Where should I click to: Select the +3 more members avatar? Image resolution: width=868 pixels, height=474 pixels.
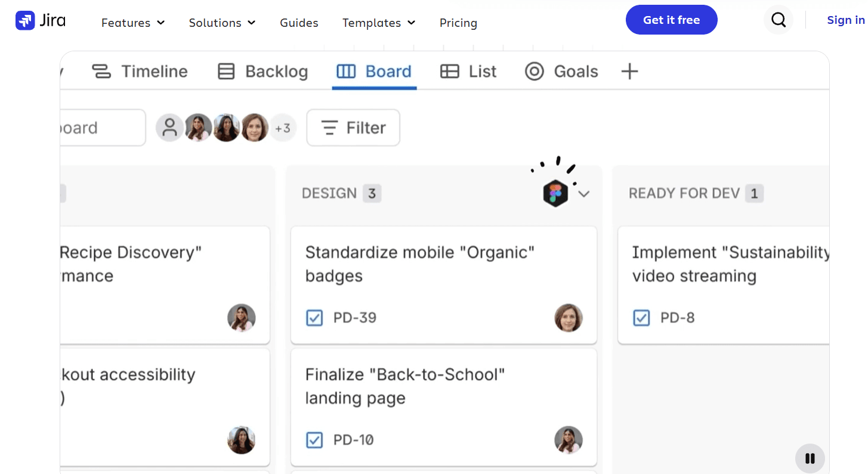(283, 128)
